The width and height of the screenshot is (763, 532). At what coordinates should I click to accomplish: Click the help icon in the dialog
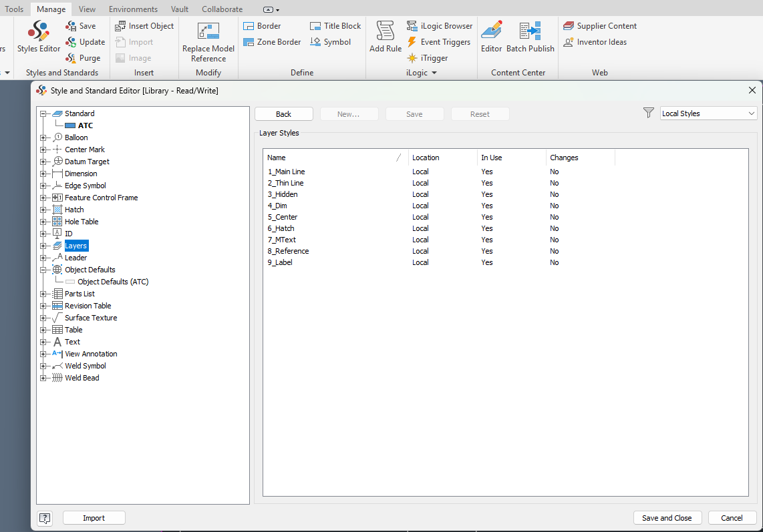(x=45, y=518)
